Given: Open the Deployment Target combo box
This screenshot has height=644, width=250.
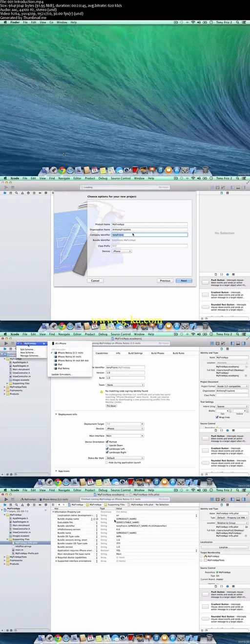Looking at the screenshot, I should (x=125, y=424).
